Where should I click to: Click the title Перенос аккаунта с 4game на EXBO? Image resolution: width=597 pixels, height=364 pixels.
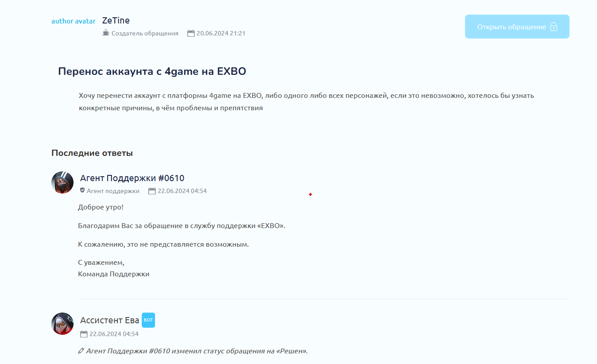pyautogui.click(x=152, y=71)
